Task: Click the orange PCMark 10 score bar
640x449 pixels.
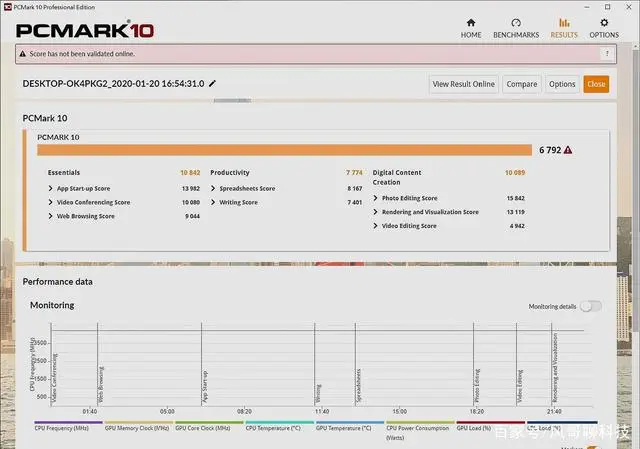Action: pos(284,150)
